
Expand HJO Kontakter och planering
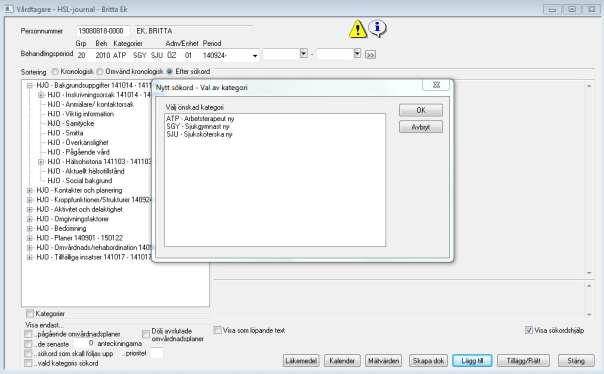click(30, 190)
